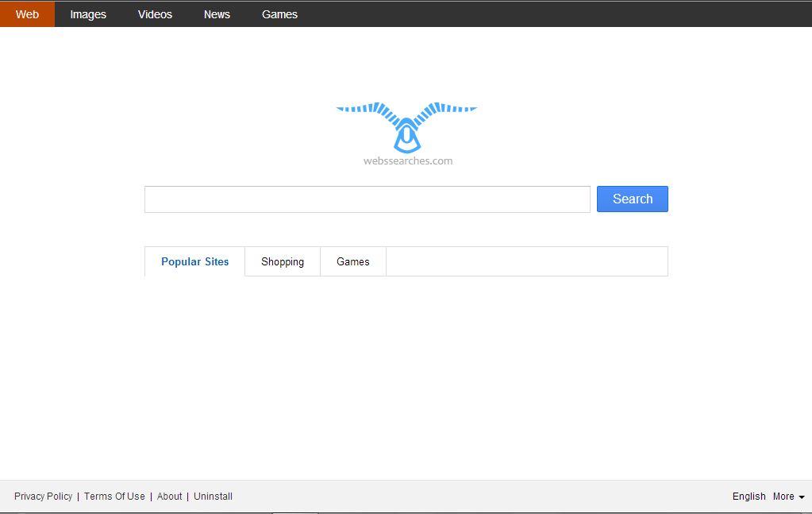The height and width of the screenshot is (514, 812).
Task: Switch to Images search
Action: tap(88, 14)
